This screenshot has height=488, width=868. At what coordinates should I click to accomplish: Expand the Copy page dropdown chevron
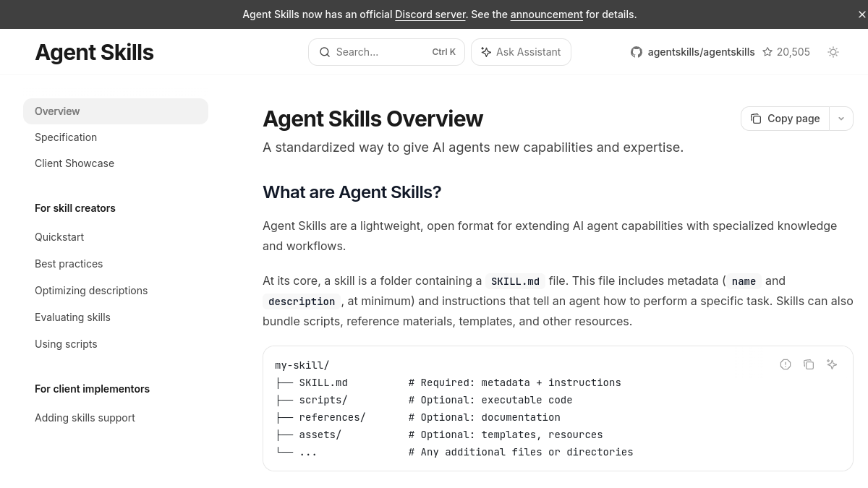841,119
